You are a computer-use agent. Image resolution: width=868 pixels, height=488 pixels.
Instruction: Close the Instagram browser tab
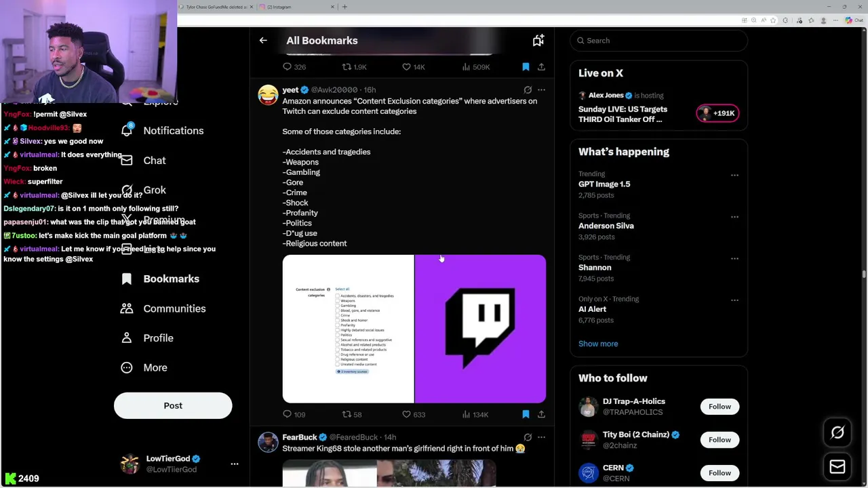[332, 7]
